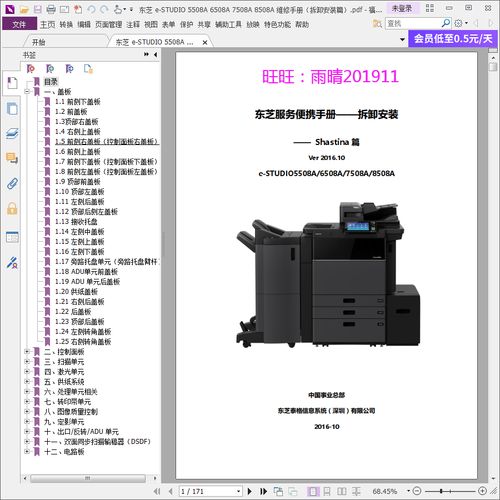The width and height of the screenshot is (500, 500).
Task: Expand the 九、定影单元 bookmark section
Action: pyautogui.click(x=27, y=421)
